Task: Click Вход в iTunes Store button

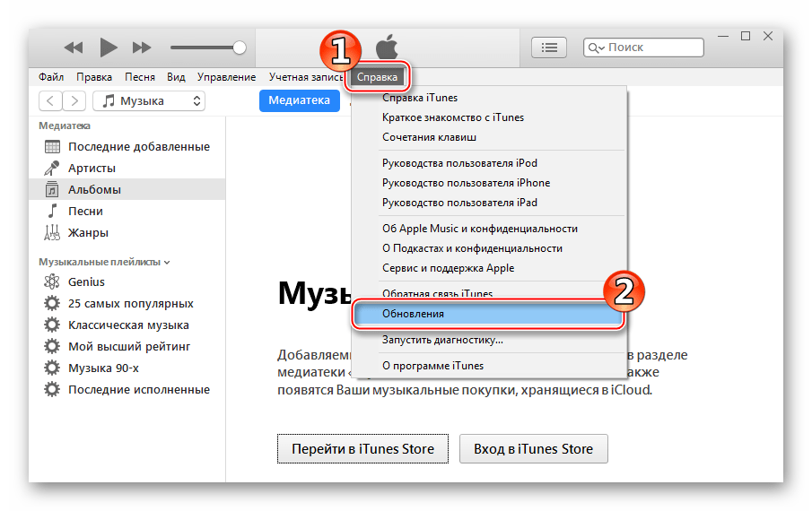Action: point(533,449)
